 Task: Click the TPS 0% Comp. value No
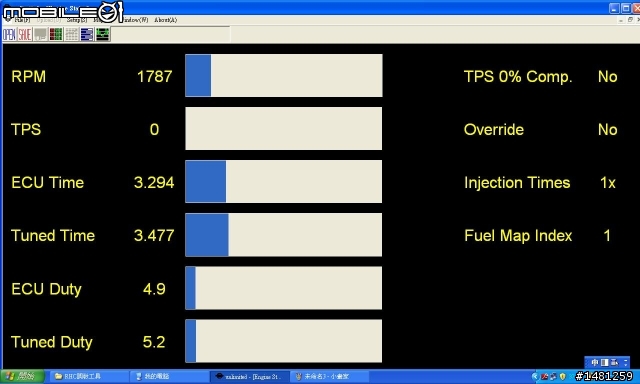point(607,77)
